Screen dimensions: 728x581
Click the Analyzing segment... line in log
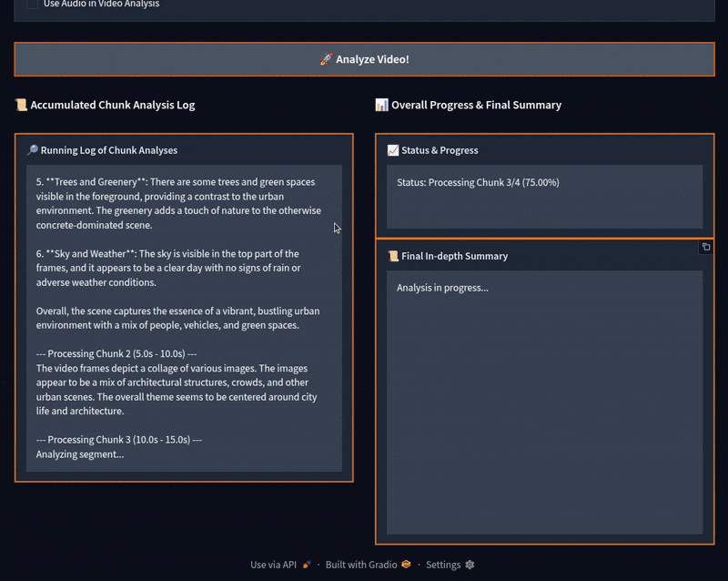(x=80, y=454)
